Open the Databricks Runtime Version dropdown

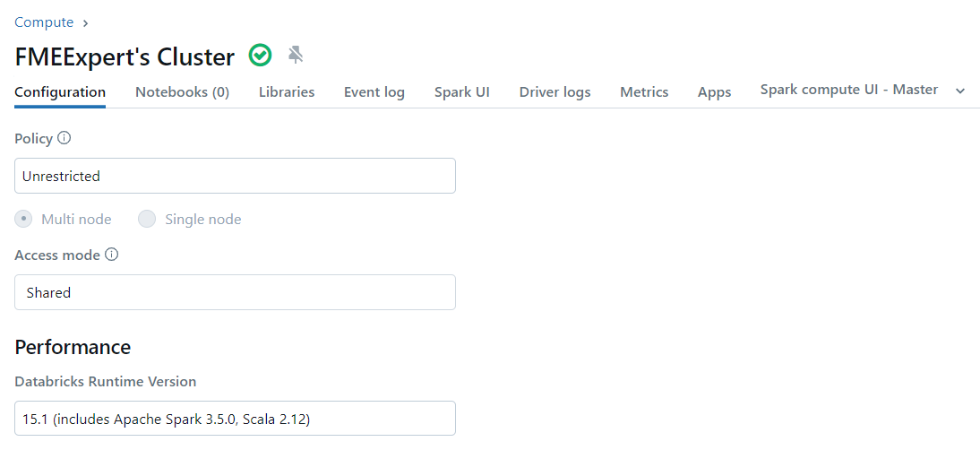point(235,418)
